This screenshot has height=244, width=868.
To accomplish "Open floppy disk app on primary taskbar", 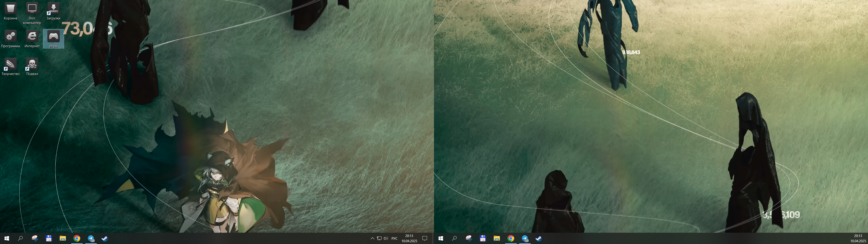I will (x=49, y=238).
